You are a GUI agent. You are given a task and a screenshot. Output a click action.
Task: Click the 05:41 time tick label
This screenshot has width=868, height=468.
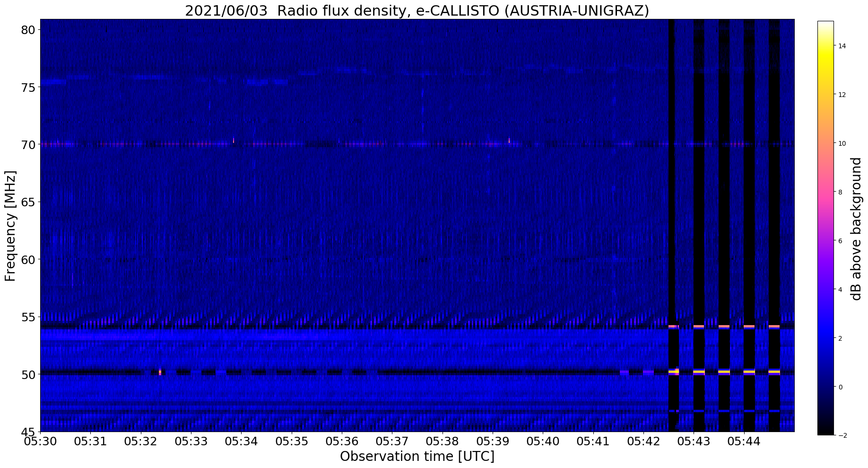tap(593, 442)
